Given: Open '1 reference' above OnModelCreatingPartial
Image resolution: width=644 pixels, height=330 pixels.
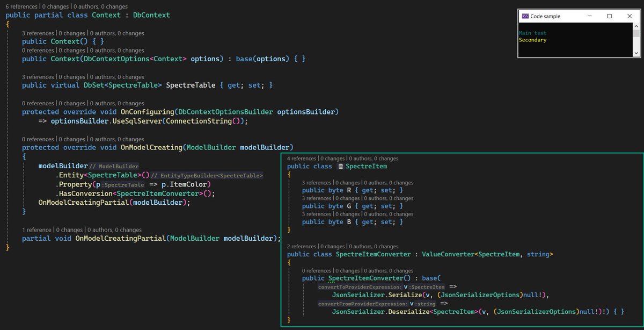Looking at the screenshot, I should (x=37, y=229).
